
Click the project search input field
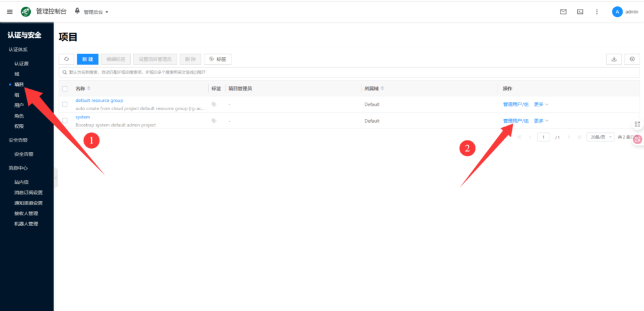[x=252, y=72]
